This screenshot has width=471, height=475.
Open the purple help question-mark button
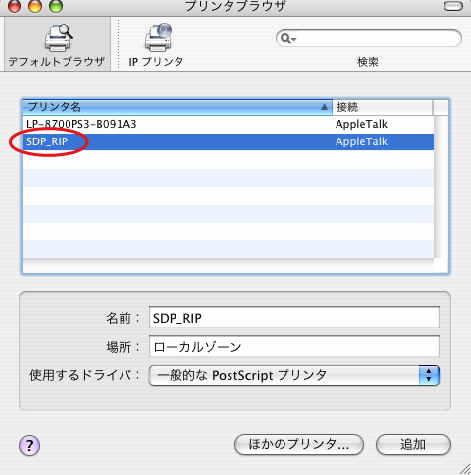pos(29,445)
